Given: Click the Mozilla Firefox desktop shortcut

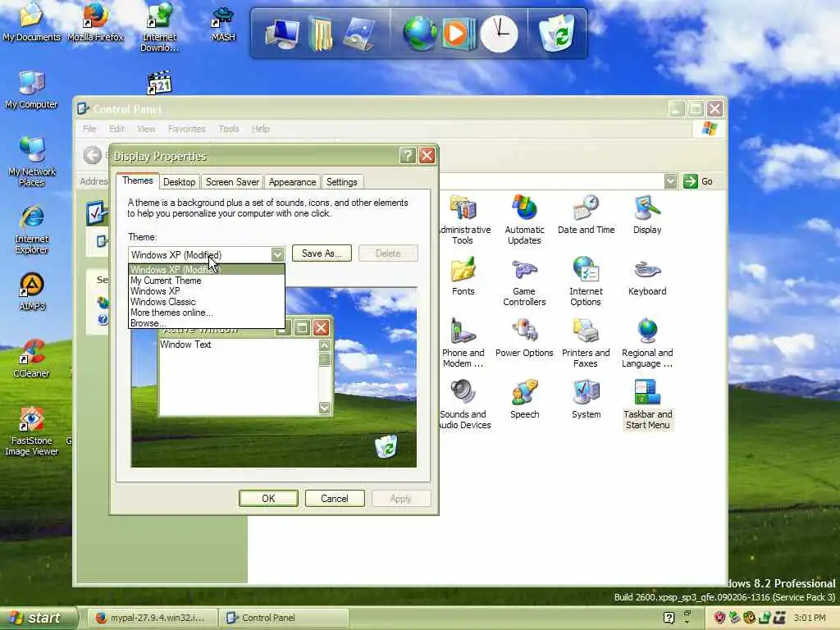Looking at the screenshot, I should (95, 21).
